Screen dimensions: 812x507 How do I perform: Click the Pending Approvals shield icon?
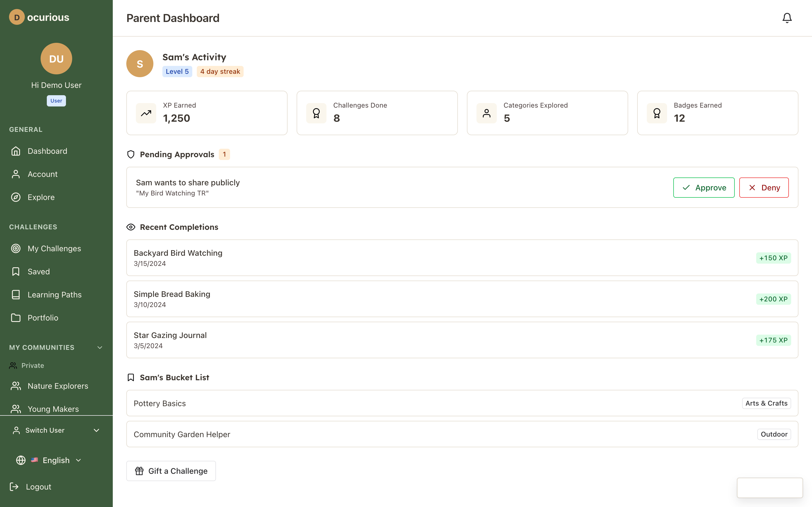[131, 154]
